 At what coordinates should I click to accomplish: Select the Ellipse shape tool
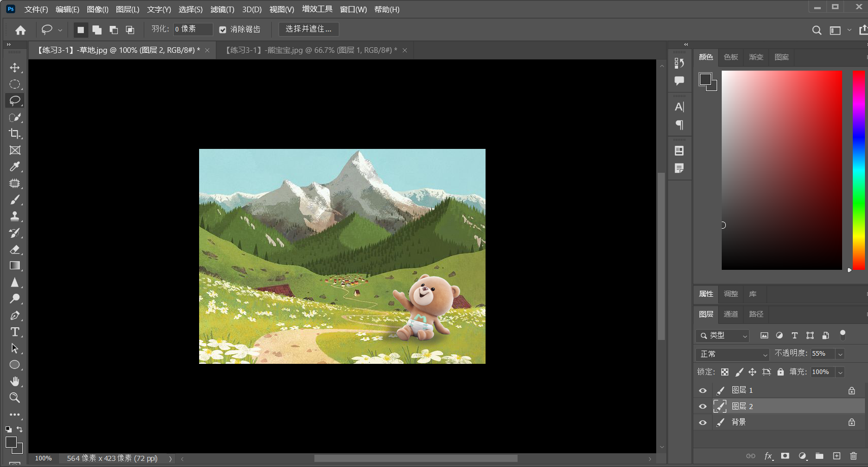[15, 365]
